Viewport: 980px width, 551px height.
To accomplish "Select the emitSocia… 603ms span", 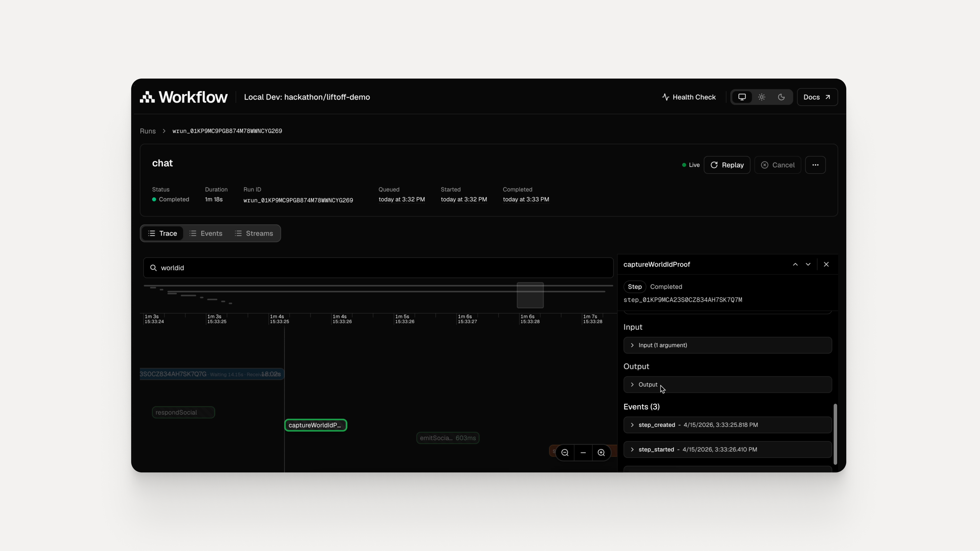I will click(x=447, y=438).
